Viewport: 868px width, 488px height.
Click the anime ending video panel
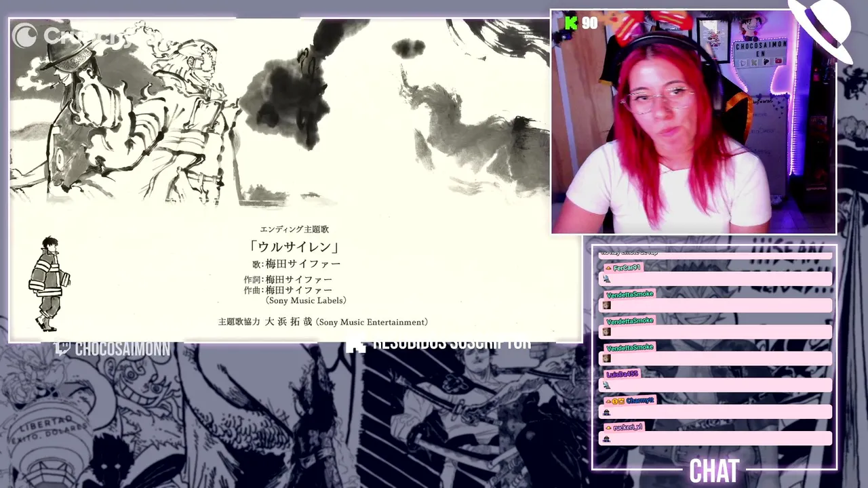(x=296, y=180)
